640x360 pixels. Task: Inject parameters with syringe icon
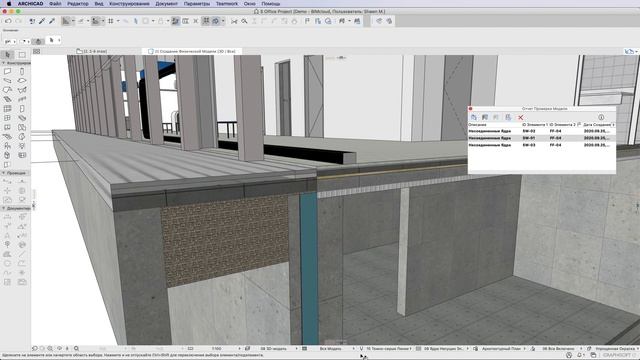52,21
